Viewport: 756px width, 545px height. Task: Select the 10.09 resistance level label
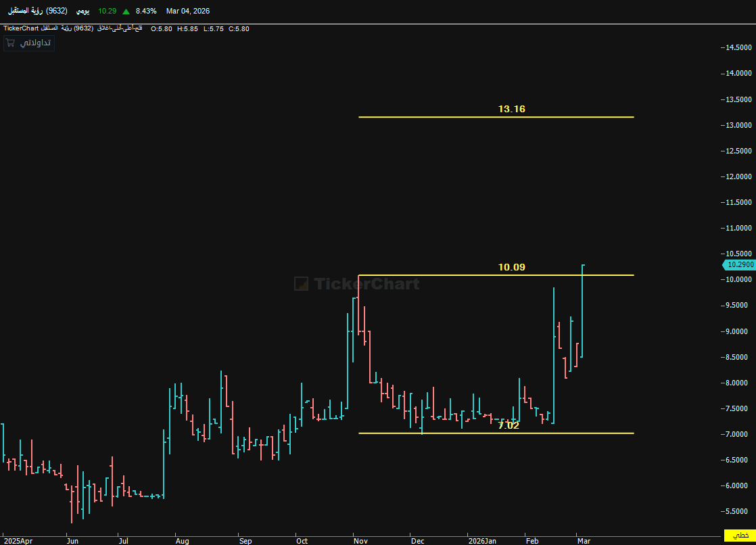point(512,267)
